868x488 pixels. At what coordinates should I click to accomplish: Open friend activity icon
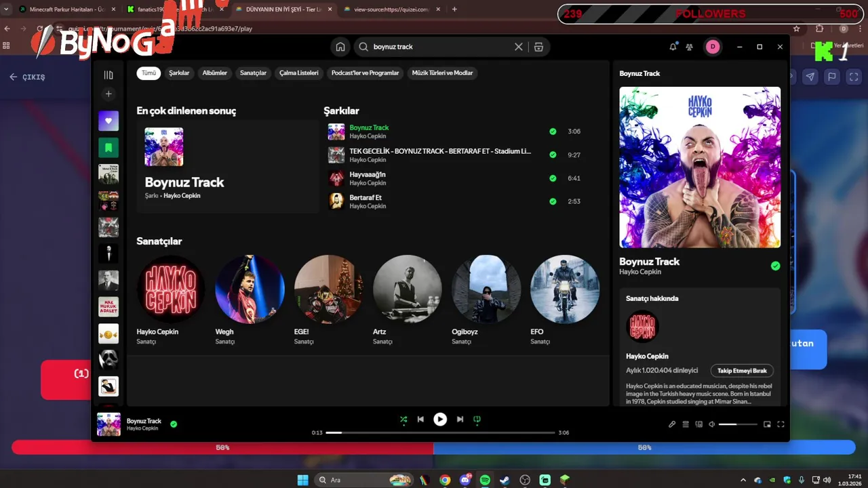pos(690,47)
